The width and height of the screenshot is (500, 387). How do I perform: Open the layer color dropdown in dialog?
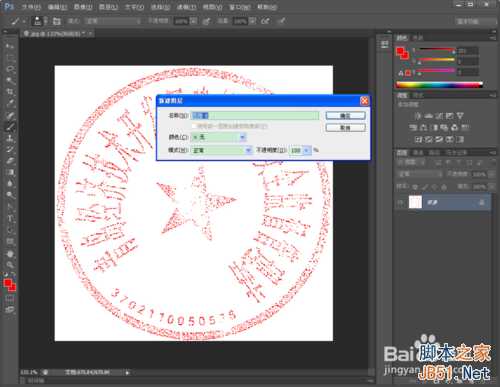(218, 137)
